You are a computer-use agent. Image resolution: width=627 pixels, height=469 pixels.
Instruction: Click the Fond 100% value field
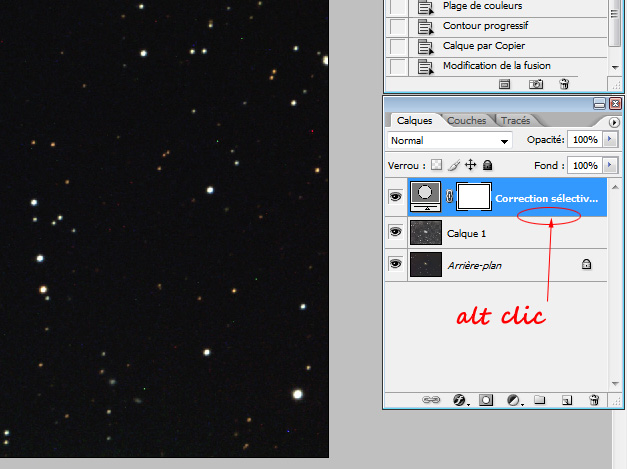click(x=585, y=165)
